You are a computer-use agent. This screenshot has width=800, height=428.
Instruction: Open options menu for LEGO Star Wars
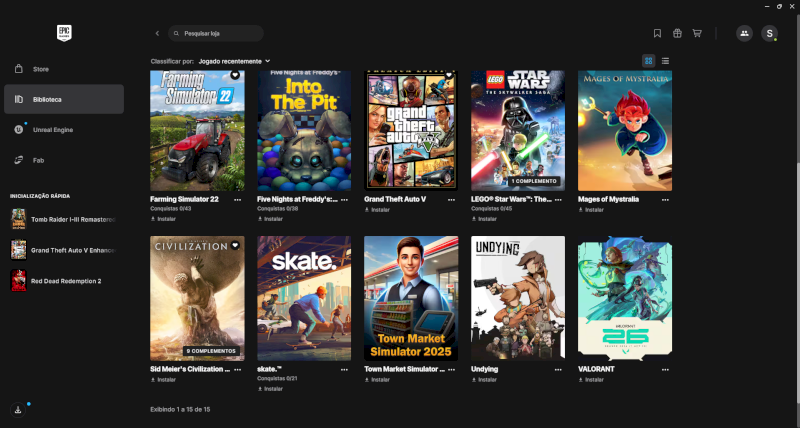pyautogui.click(x=558, y=199)
